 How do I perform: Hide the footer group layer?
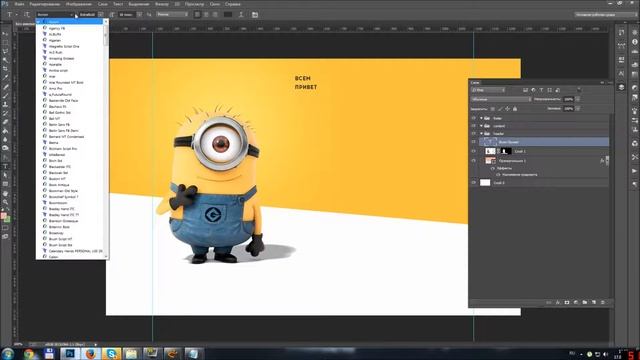click(x=473, y=118)
